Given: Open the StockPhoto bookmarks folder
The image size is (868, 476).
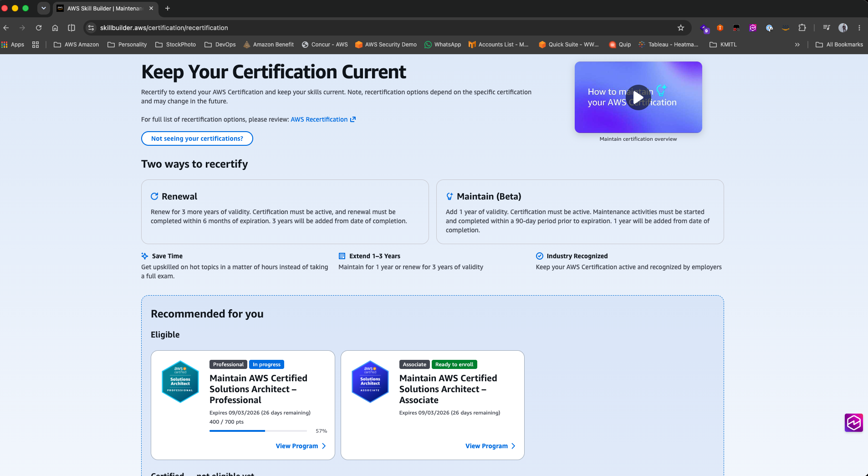Looking at the screenshot, I should (176, 45).
